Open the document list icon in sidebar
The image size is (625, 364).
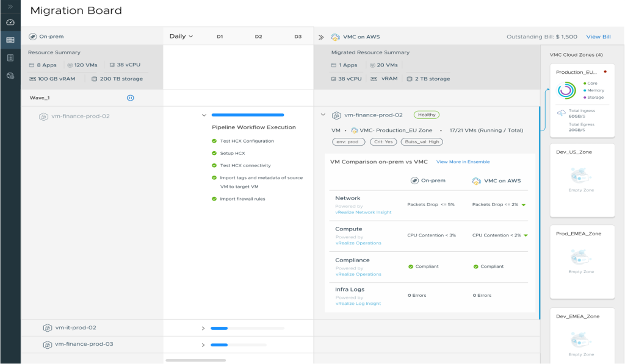click(x=10, y=57)
